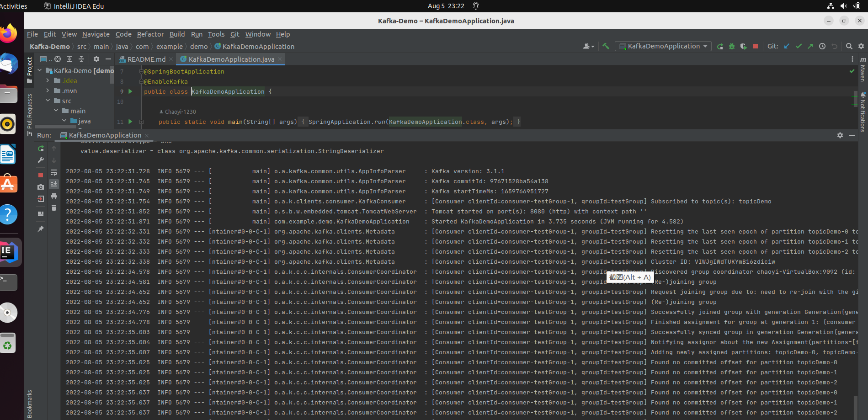Click Git Commit checkmark icon
The width and height of the screenshot is (868, 420).
799,46
